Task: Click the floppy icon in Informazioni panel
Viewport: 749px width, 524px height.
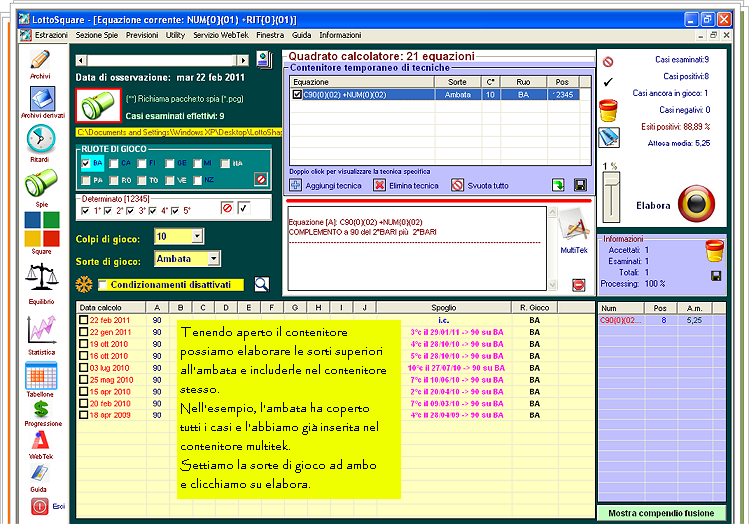Action: click(716, 276)
